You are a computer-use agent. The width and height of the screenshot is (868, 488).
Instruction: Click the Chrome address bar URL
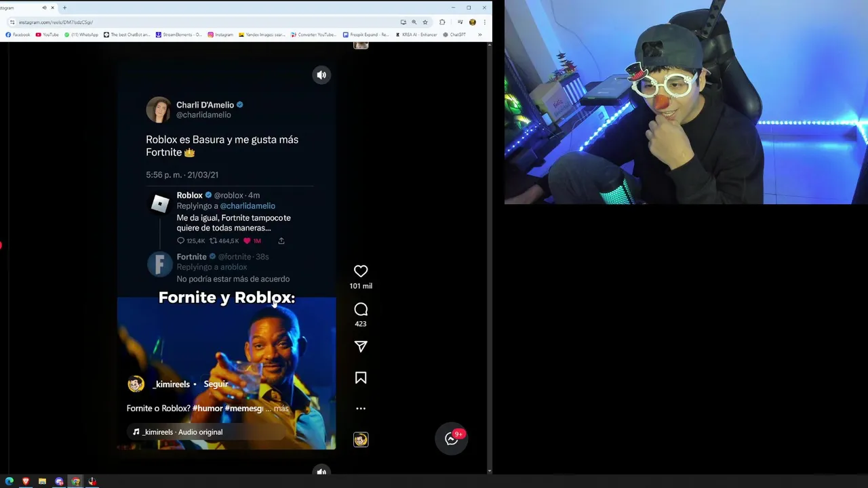tap(56, 22)
